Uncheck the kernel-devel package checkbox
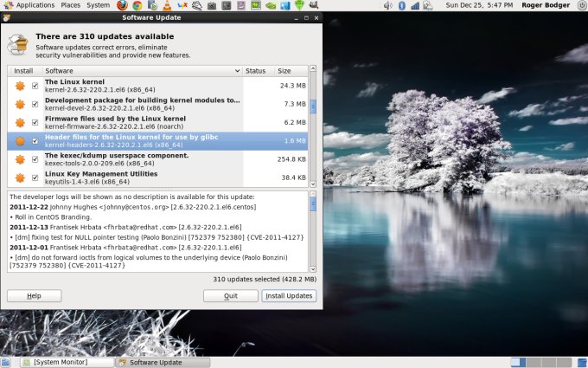This screenshot has height=368, width=588. click(35, 104)
